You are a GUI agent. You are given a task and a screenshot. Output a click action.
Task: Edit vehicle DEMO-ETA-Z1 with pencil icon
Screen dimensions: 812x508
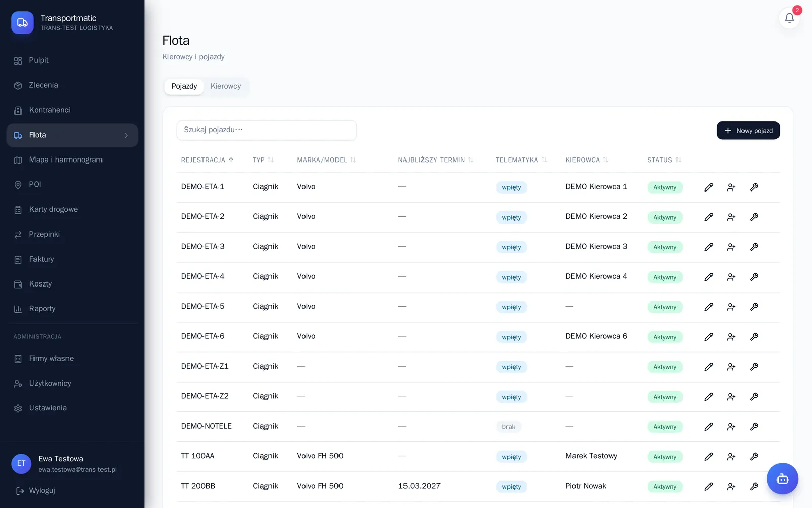[x=709, y=367]
